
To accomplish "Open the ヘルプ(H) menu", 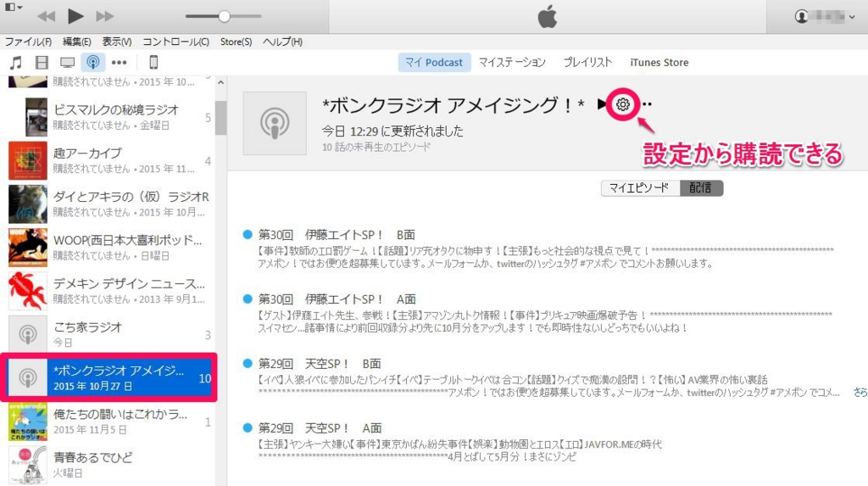I will [282, 42].
